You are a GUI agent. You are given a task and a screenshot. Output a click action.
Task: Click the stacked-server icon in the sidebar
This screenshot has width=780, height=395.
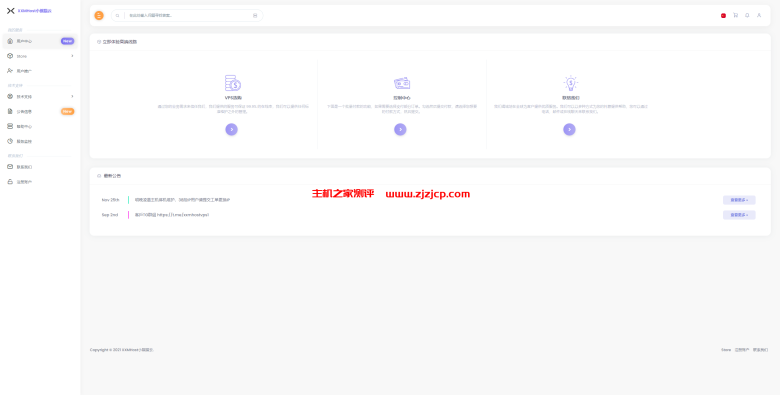click(10, 126)
